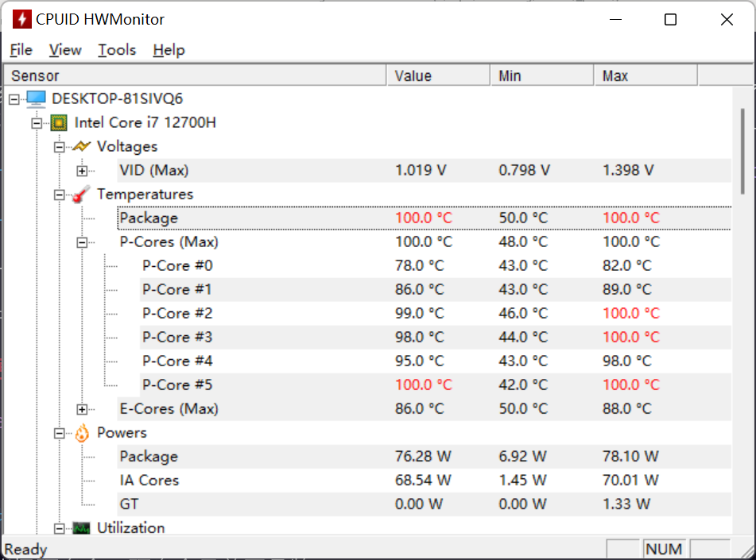Click the vertical scrollbar thumb

pos(743,152)
